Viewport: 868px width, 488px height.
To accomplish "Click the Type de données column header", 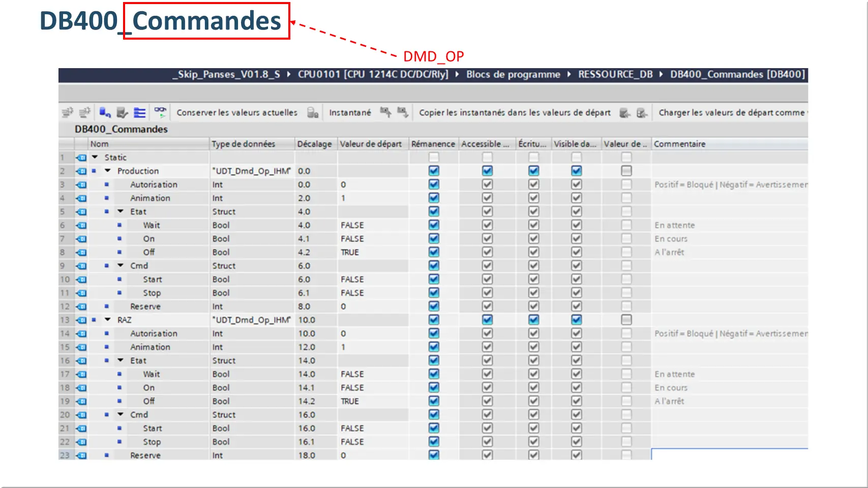I will (252, 144).
